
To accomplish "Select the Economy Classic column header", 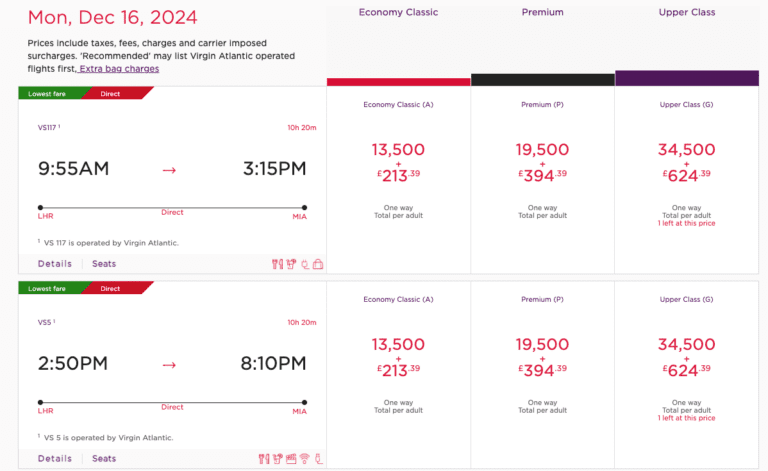I will 398,12.
